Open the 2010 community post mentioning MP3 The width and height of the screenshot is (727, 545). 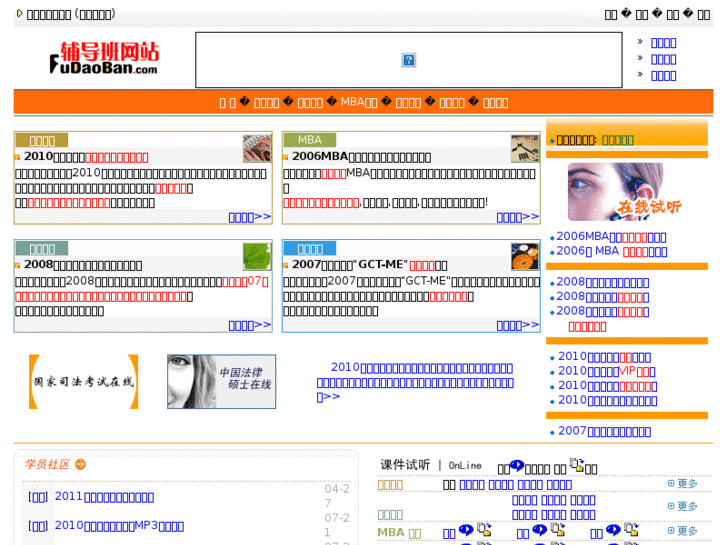point(119,526)
